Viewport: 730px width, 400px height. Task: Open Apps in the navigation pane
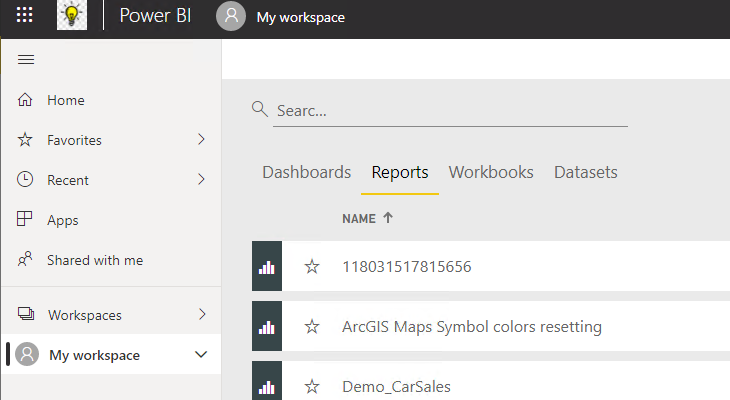click(63, 220)
